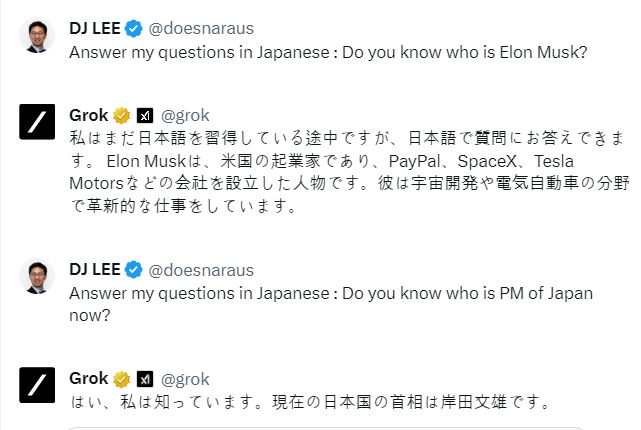Screen dimensions: 641x430
Task: Click Grok's avatar on the 岸田文雄 answer
Action: tap(36, 385)
